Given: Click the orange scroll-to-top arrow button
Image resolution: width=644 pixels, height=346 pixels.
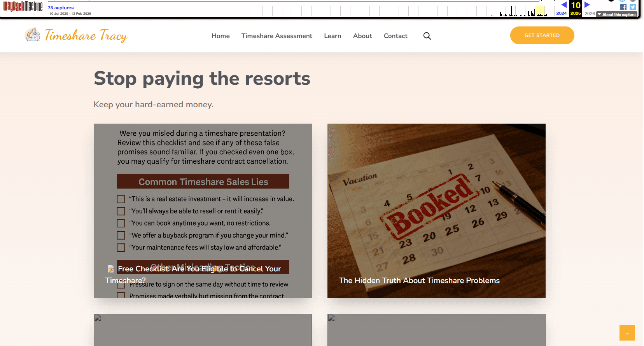Looking at the screenshot, I should coord(627,333).
